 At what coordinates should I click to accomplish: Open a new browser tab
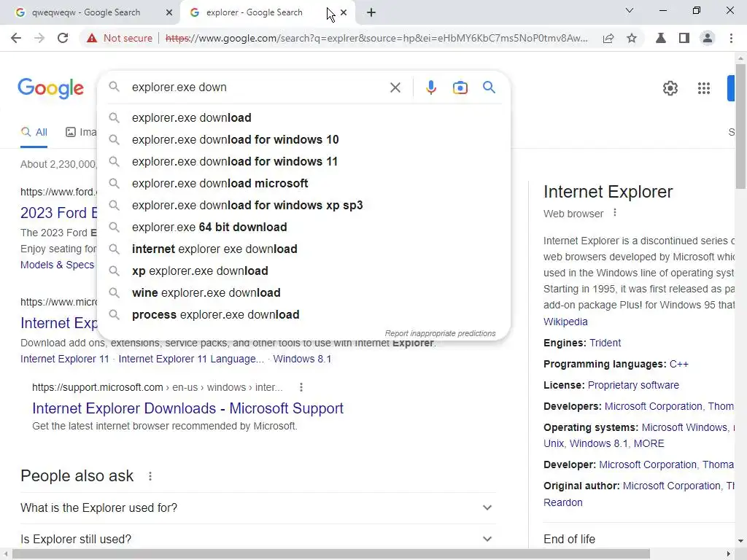pyautogui.click(x=371, y=12)
